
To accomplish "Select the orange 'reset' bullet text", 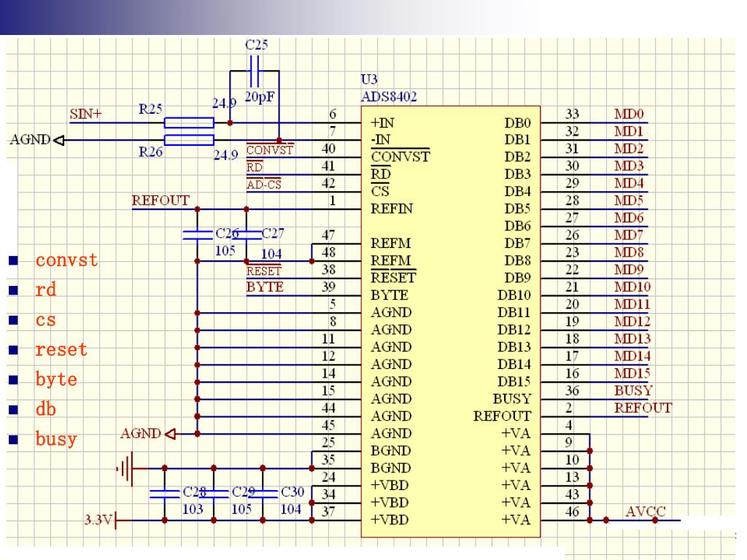I will (x=61, y=349).
